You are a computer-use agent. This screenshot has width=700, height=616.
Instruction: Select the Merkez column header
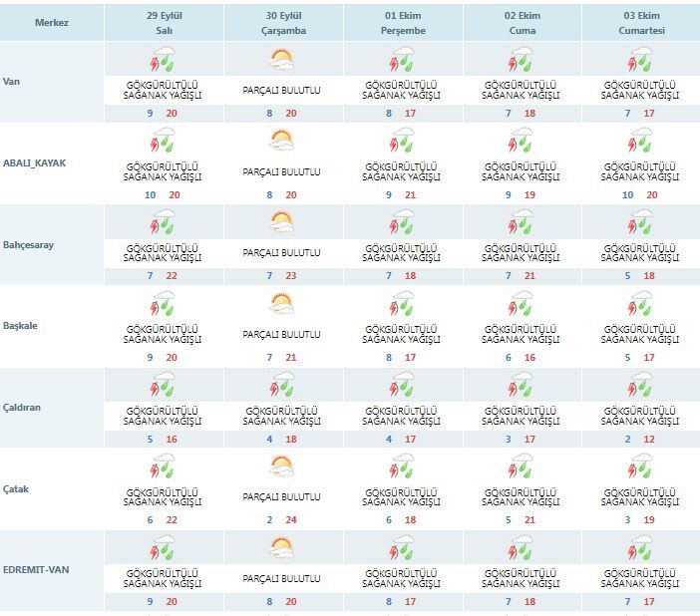pos(52,23)
